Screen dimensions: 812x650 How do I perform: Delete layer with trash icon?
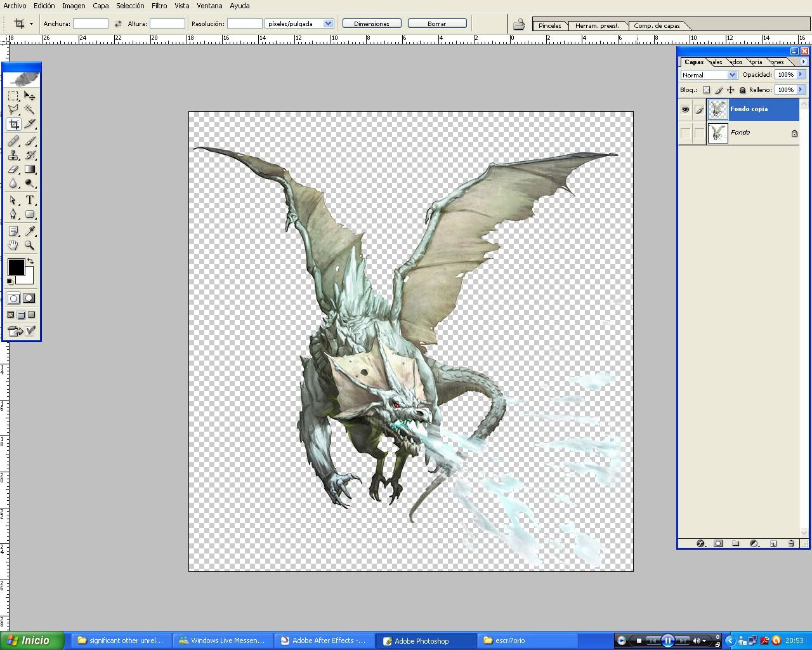(x=791, y=543)
